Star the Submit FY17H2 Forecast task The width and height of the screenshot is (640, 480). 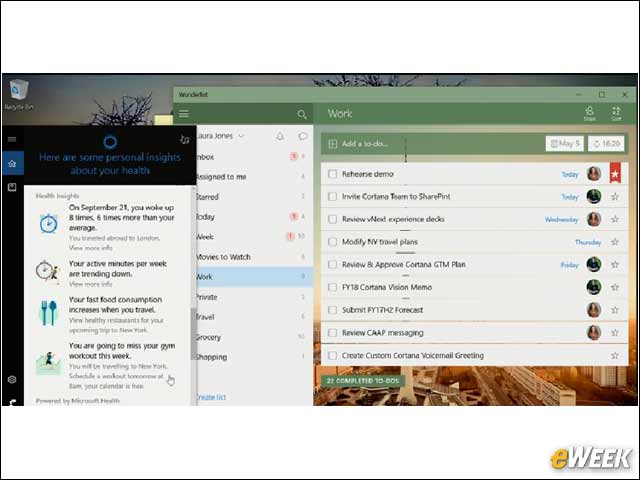tap(615, 310)
